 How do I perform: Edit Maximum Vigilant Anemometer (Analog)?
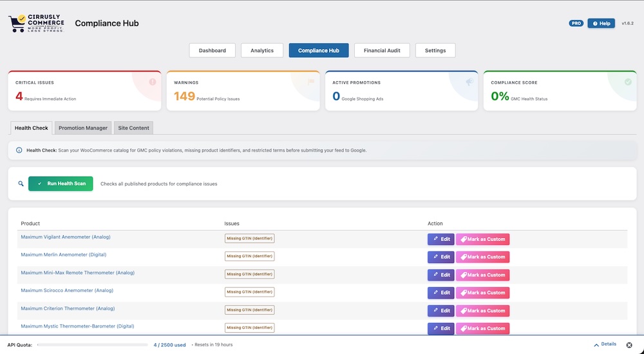tap(440, 239)
